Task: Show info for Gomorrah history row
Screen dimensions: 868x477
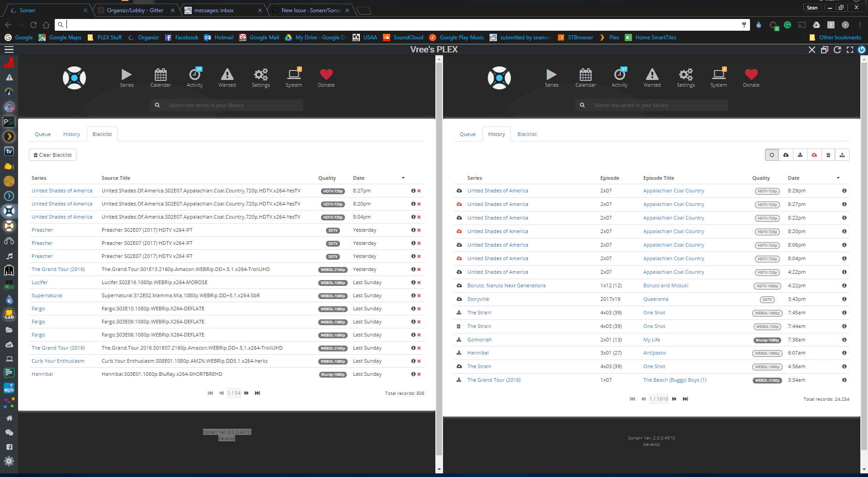Action: point(844,340)
